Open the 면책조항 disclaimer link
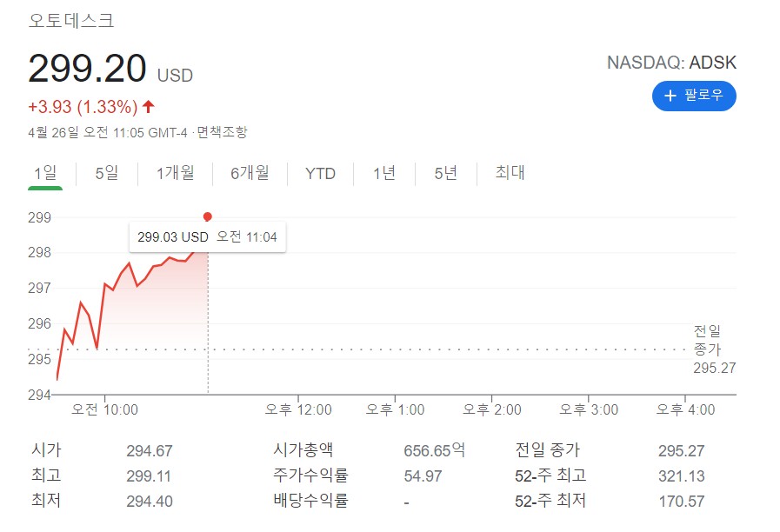Viewport: 780px width, 532px height. (x=222, y=132)
